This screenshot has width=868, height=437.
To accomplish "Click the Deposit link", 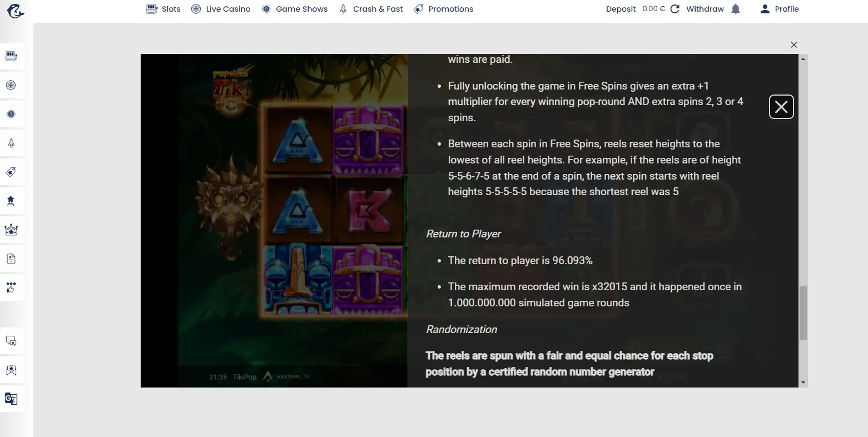I will point(621,9).
